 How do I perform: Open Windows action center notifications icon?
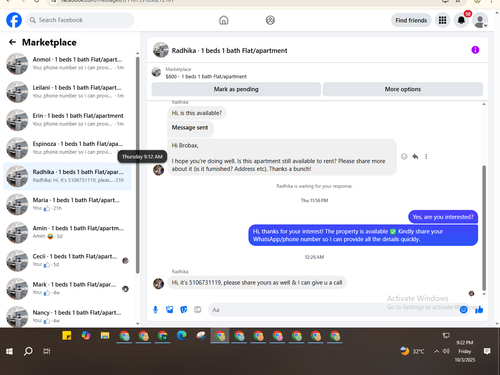pyautogui.click(x=487, y=351)
